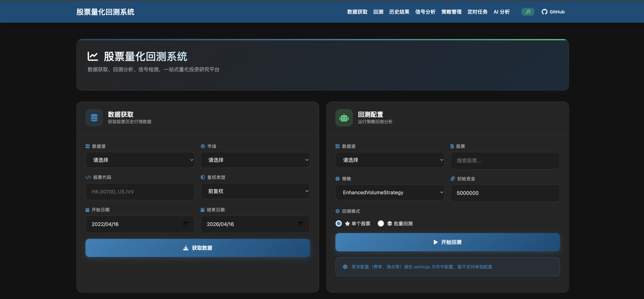Click the calendar picker icon in 开始日期 field
Screen dimensions: 644x299
pyautogui.click(x=185, y=224)
